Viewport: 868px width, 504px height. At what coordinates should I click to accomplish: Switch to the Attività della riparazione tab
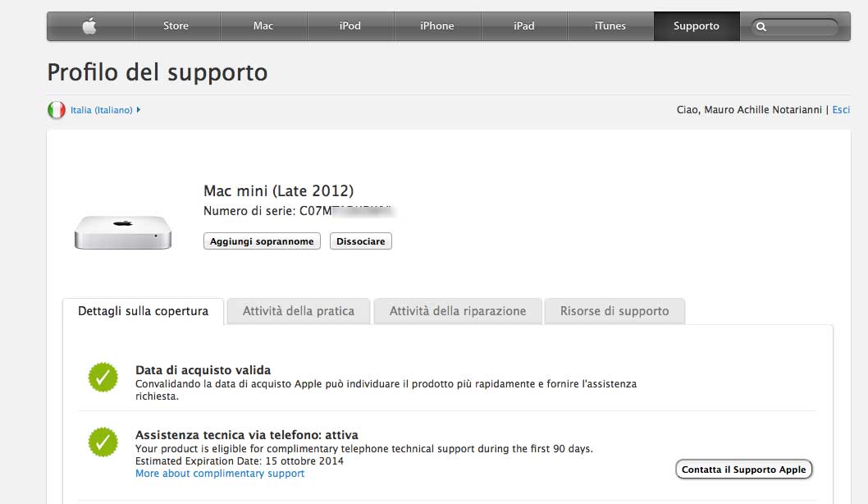coord(458,311)
